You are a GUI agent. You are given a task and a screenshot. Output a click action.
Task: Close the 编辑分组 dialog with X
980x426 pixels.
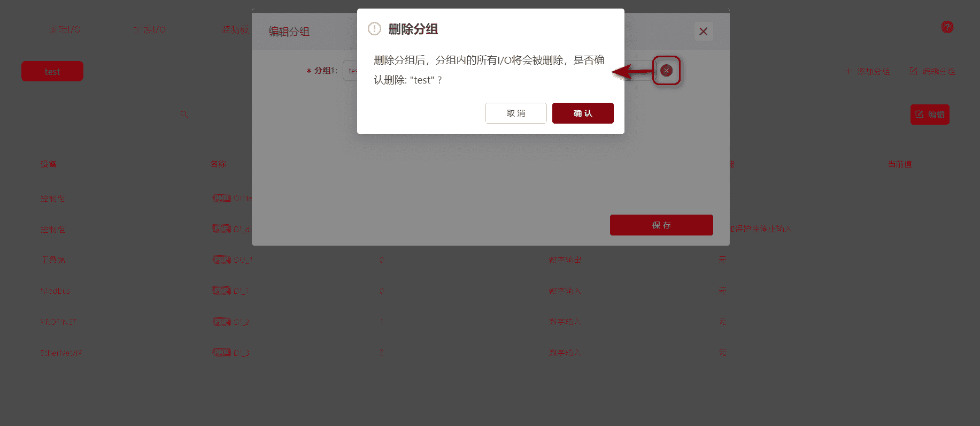pos(704,32)
